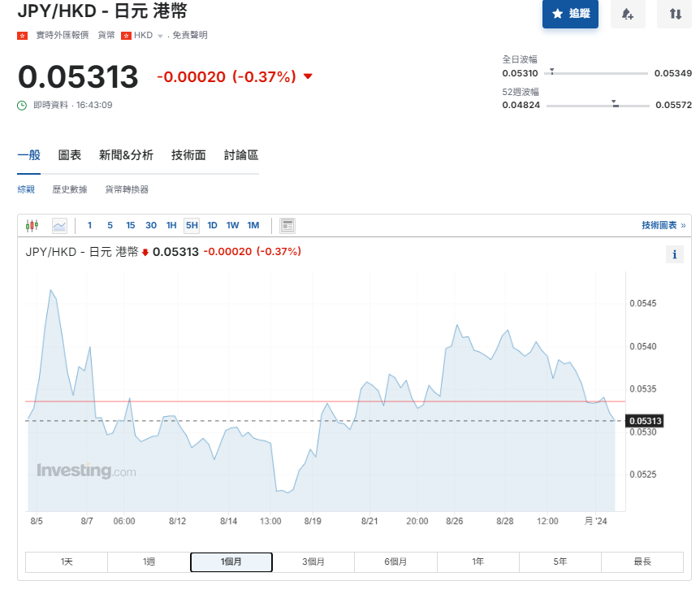
Task: Select the 1年 time range option
Action: coord(477,561)
